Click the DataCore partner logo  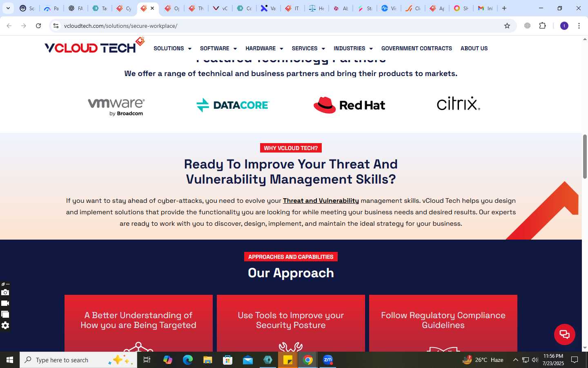(x=232, y=105)
